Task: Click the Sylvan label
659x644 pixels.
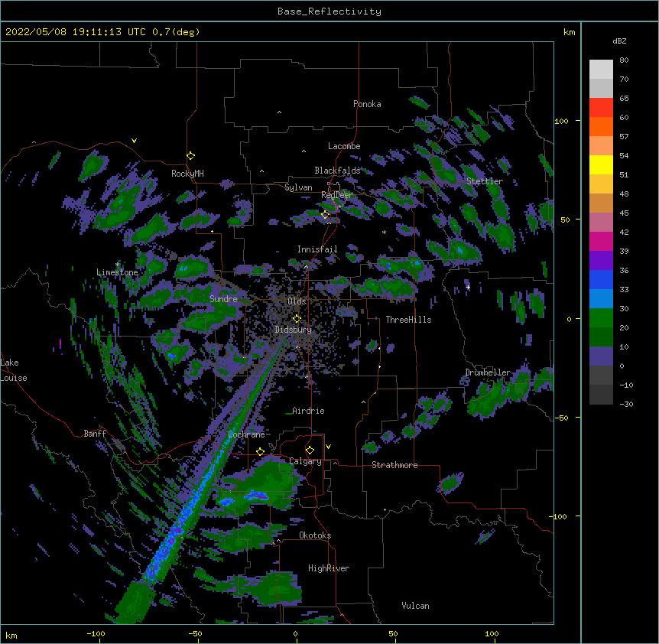Action: [x=298, y=187]
